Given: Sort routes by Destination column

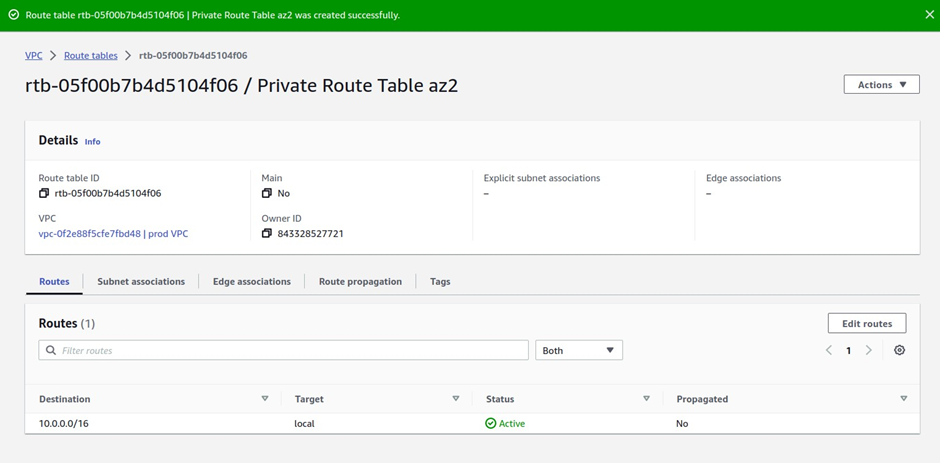Looking at the screenshot, I should [x=265, y=398].
